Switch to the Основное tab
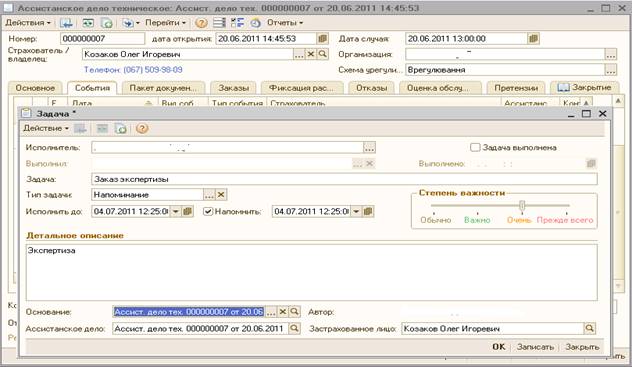632x367 pixels. click(x=35, y=88)
